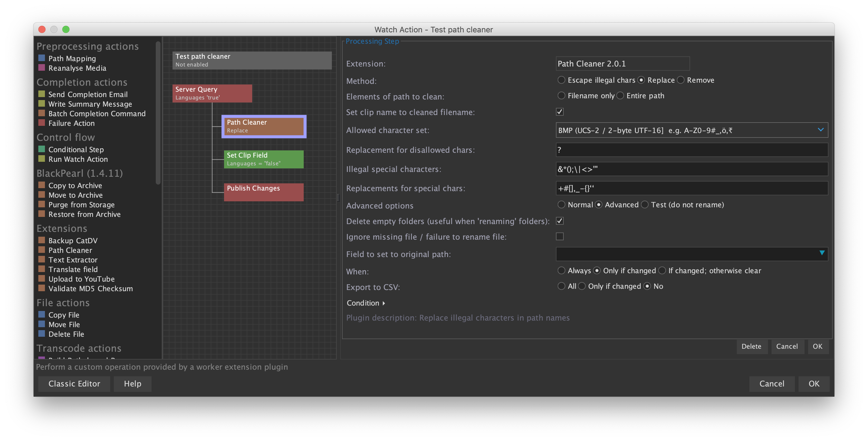Viewport: 868px width, 441px height.
Task: Select the Remove method radio button
Action: point(681,80)
